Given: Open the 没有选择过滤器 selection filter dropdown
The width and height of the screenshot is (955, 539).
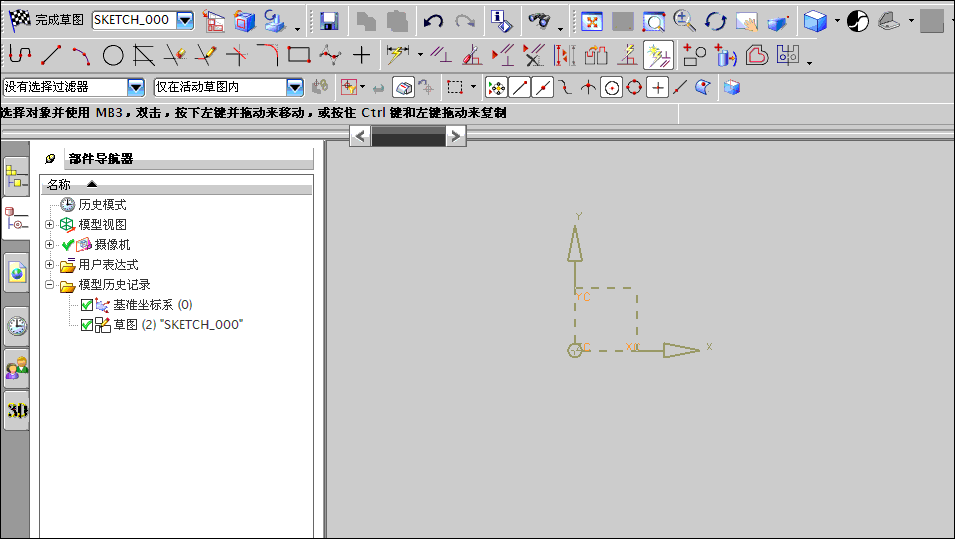Looking at the screenshot, I should pos(136,87).
